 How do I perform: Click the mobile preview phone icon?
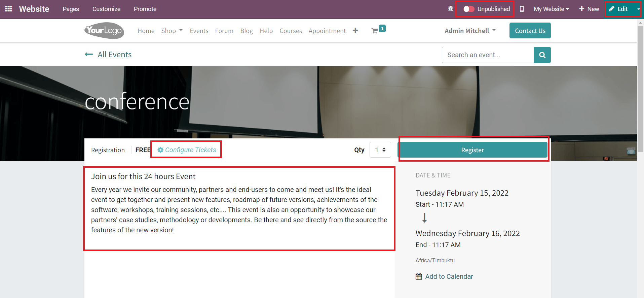click(x=522, y=9)
